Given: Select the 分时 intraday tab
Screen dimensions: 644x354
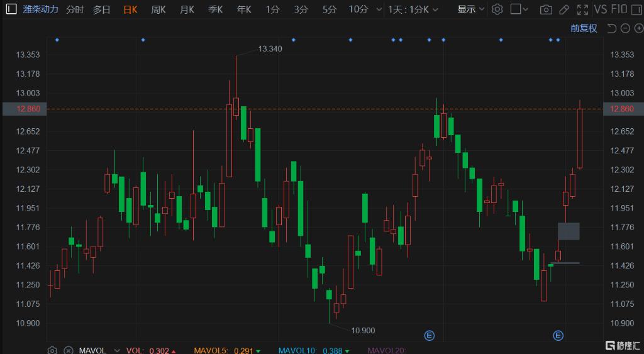Looking at the screenshot, I should [x=74, y=9].
